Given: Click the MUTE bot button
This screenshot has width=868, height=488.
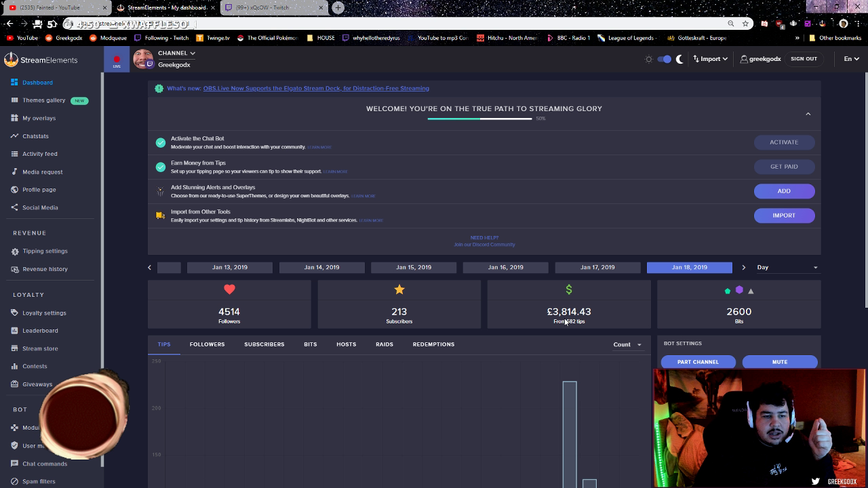Looking at the screenshot, I should [x=780, y=362].
